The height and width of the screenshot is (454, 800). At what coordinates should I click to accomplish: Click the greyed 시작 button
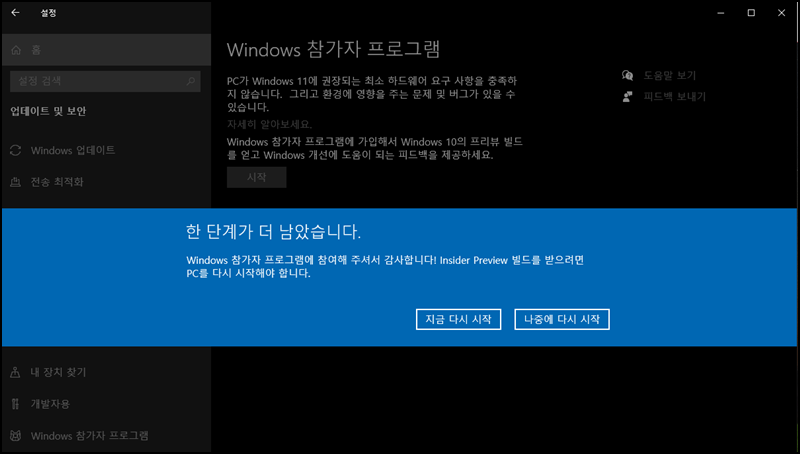[x=257, y=177]
